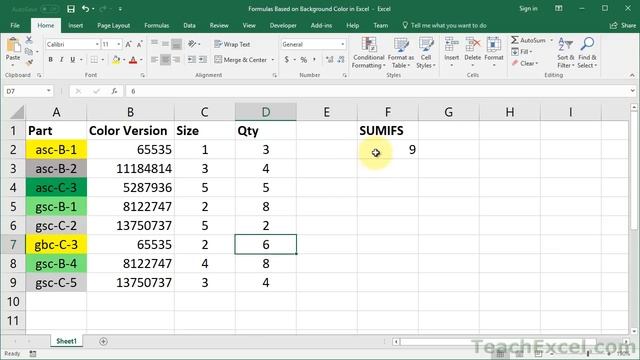Viewport: 640px width, 360px height.
Task: Open Merge & Center dropdown arrow
Action: (x=273, y=60)
